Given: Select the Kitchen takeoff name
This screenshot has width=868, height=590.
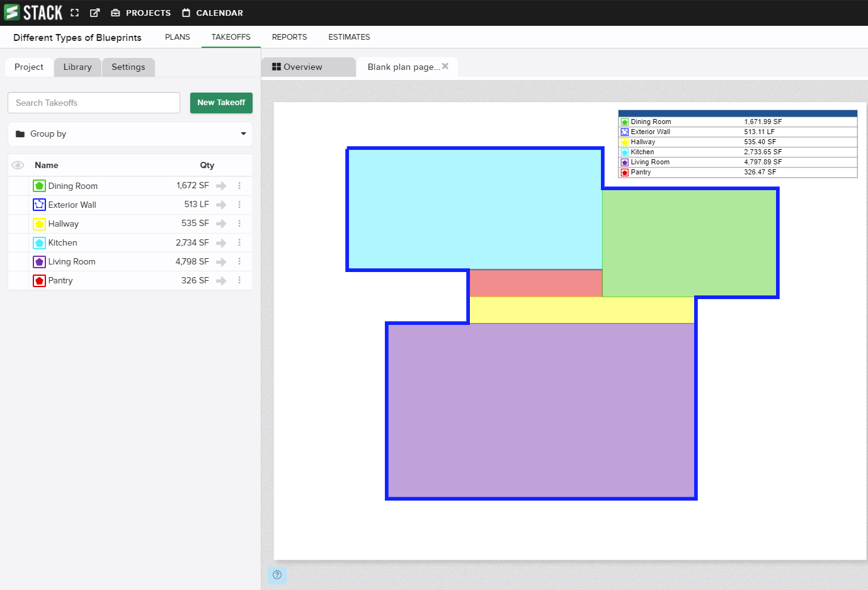Looking at the screenshot, I should tap(63, 242).
